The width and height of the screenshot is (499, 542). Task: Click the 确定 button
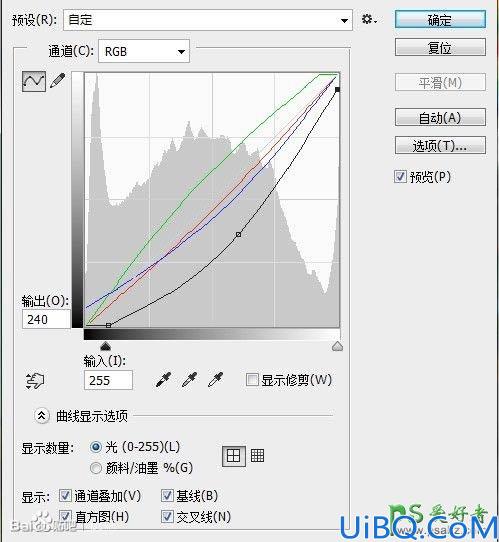pos(440,20)
